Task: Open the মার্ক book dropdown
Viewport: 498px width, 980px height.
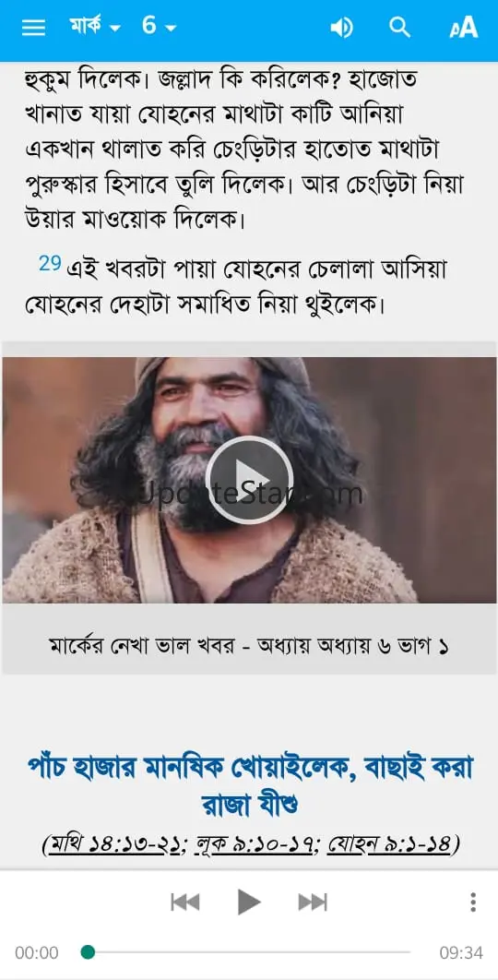Action: click(94, 27)
